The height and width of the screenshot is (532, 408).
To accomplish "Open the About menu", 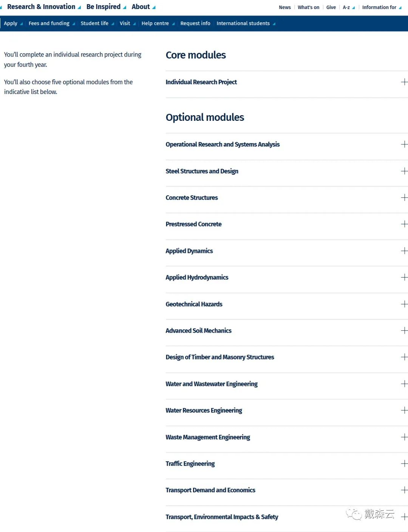I will 144,7.
